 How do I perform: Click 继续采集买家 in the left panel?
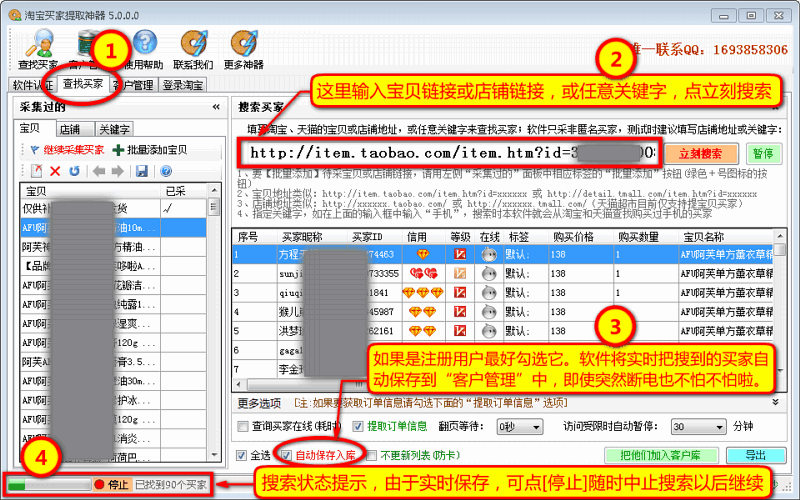tap(67, 150)
